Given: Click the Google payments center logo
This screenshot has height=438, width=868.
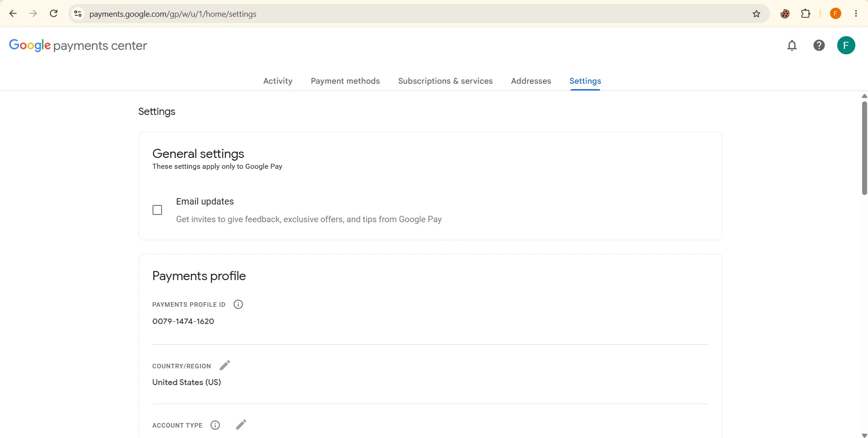Looking at the screenshot, I should [78, 46].
